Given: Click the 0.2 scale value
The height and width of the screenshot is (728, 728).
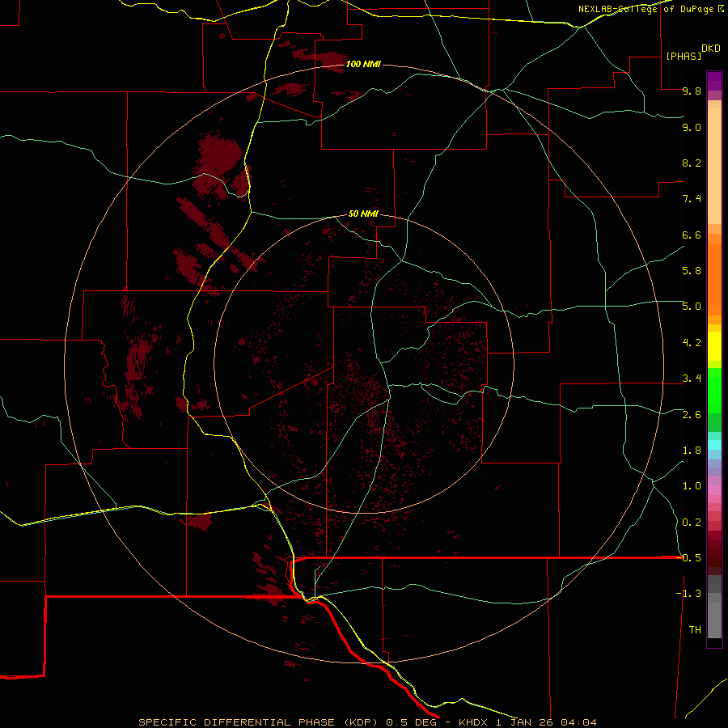Looking at the screenshot, I should 692,523.
